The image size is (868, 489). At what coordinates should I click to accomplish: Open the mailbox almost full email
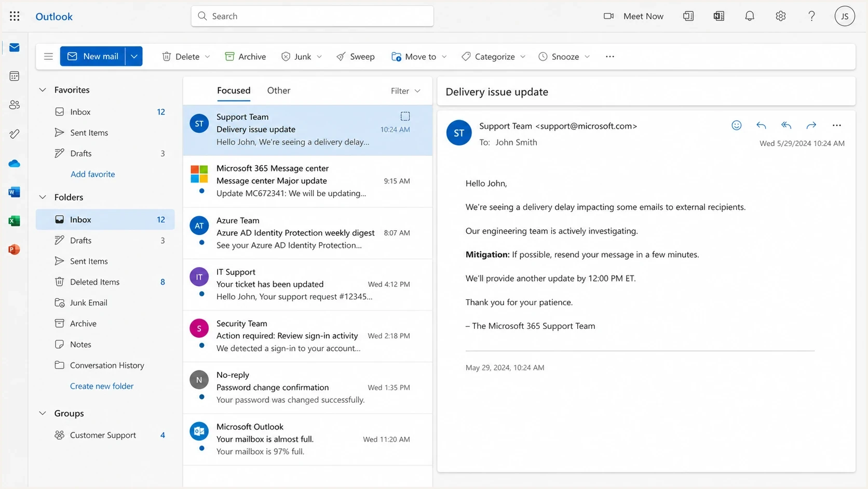pos(307,439)
